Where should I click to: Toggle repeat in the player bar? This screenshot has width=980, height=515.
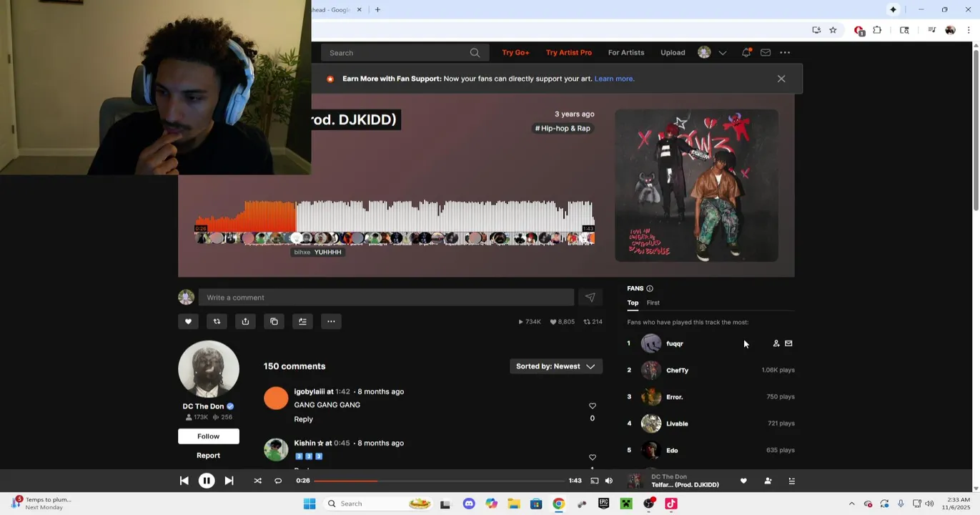278,481
